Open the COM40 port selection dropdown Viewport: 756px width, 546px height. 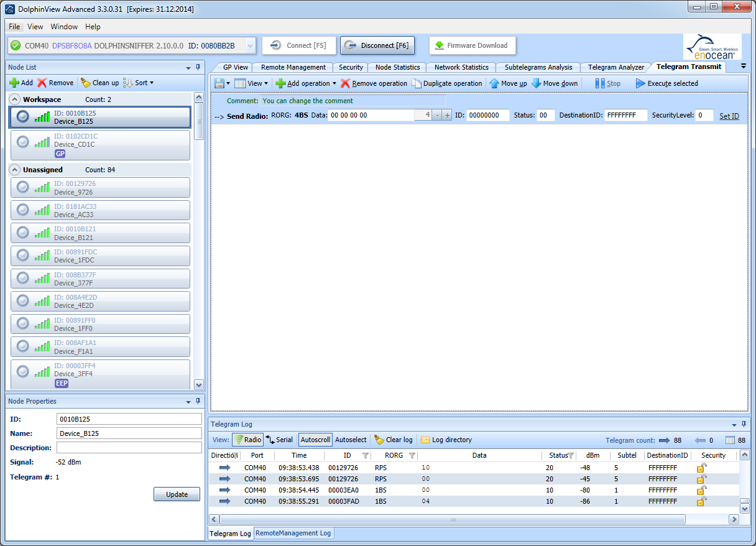click(x=250, y=45)
